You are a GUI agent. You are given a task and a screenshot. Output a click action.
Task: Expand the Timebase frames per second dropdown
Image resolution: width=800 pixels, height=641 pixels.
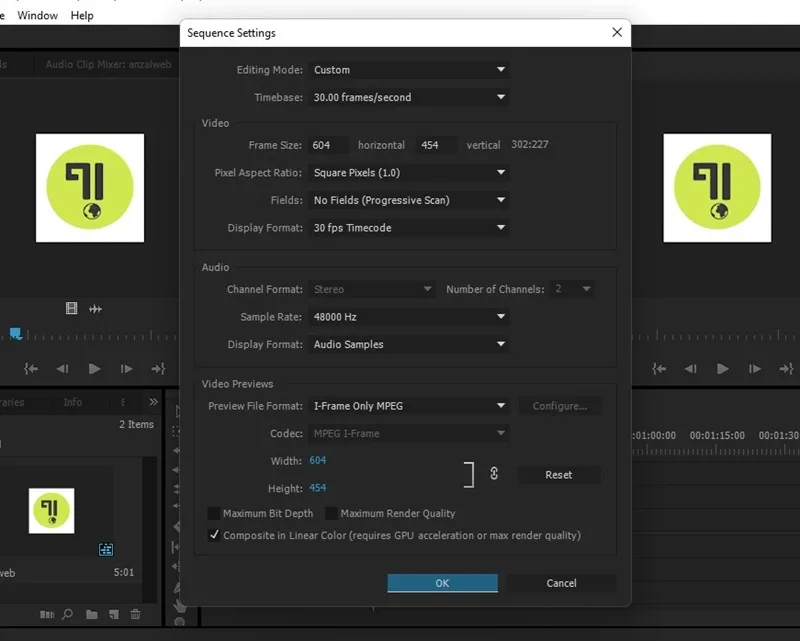[x=408, y=97]
